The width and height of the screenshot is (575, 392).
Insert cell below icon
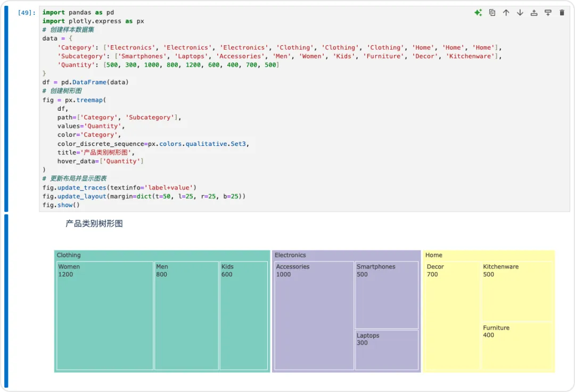click(x=548, y=13)
